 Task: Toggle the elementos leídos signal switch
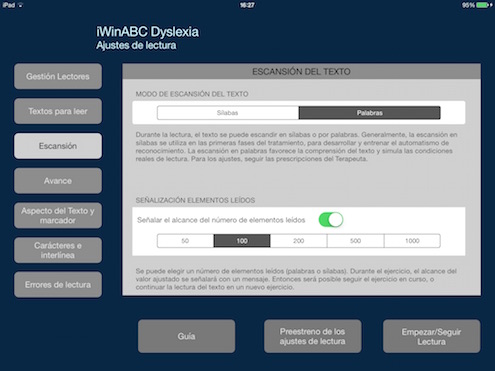(x=331, y=220)
